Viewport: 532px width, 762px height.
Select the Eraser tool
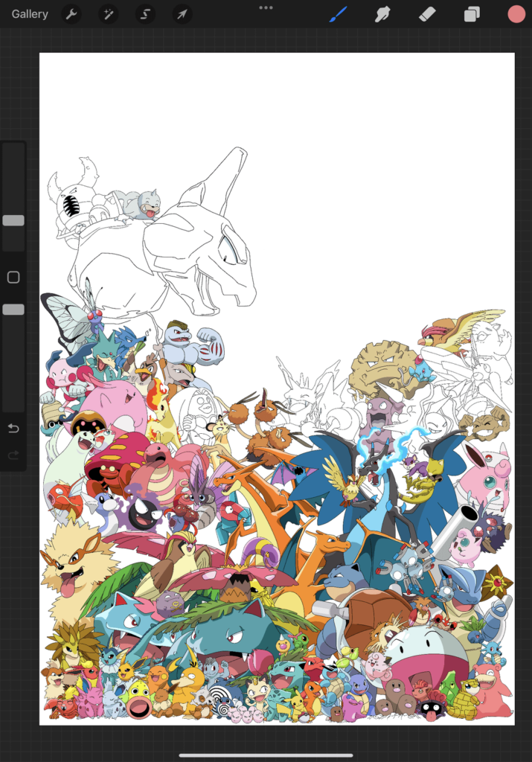[427, 14]
